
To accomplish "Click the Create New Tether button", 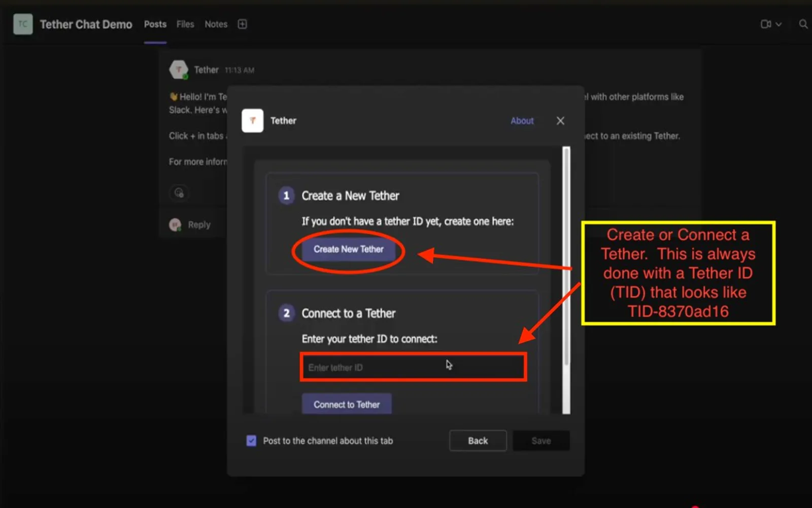I will point(348,249).
